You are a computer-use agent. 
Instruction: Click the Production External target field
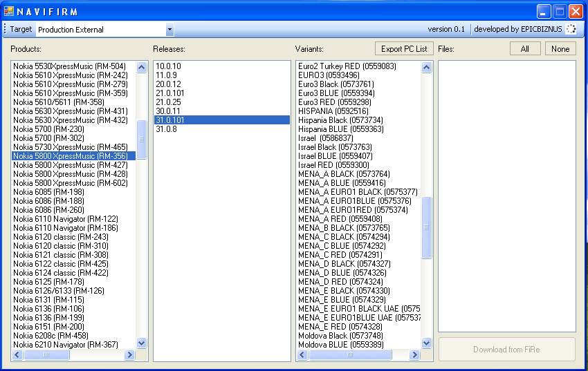(x=101, y=29)
